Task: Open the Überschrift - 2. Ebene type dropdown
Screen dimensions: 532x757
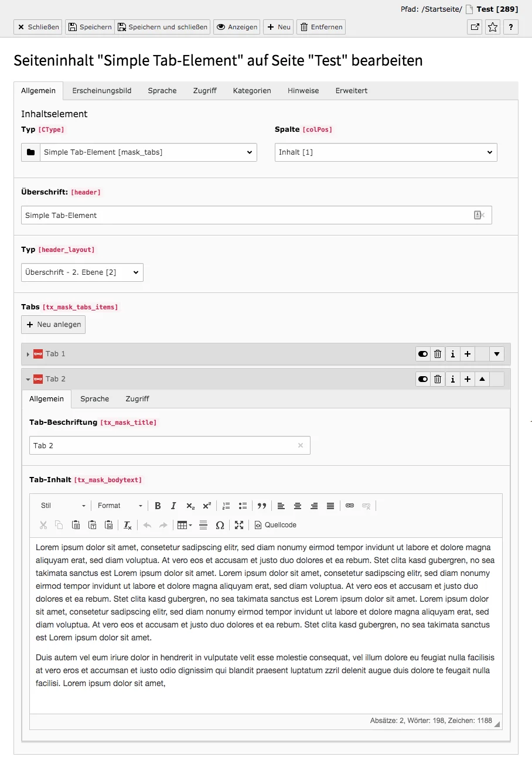Action: click(x=82, y=272)
